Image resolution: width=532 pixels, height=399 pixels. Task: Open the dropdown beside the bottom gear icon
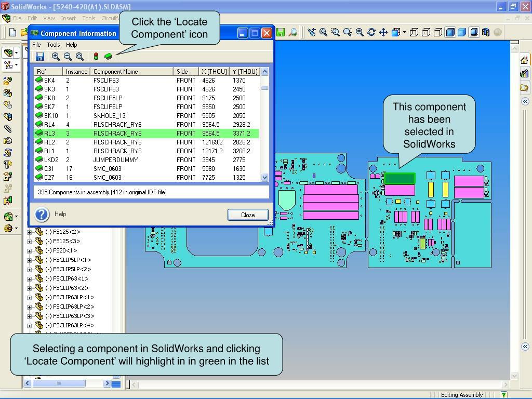[16, 228]
